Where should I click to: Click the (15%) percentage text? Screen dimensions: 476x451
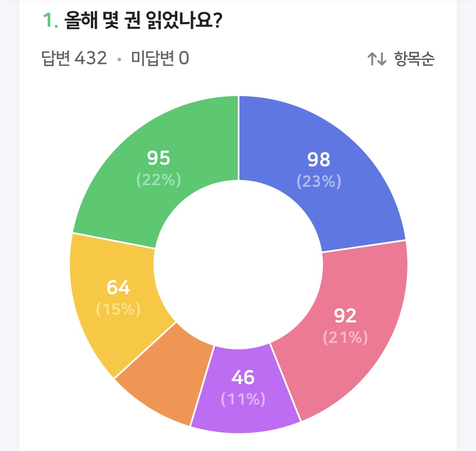tap(118, 309)
